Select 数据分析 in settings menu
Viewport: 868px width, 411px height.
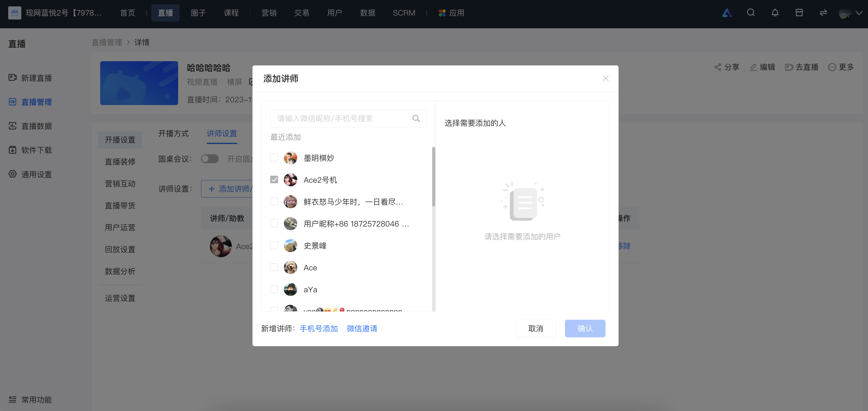pos(120,271)
